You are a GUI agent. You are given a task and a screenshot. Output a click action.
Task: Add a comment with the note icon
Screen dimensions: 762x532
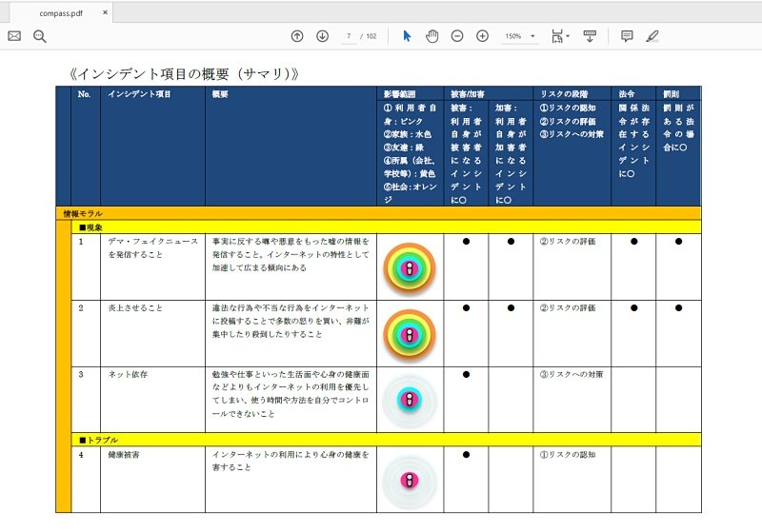627,36
